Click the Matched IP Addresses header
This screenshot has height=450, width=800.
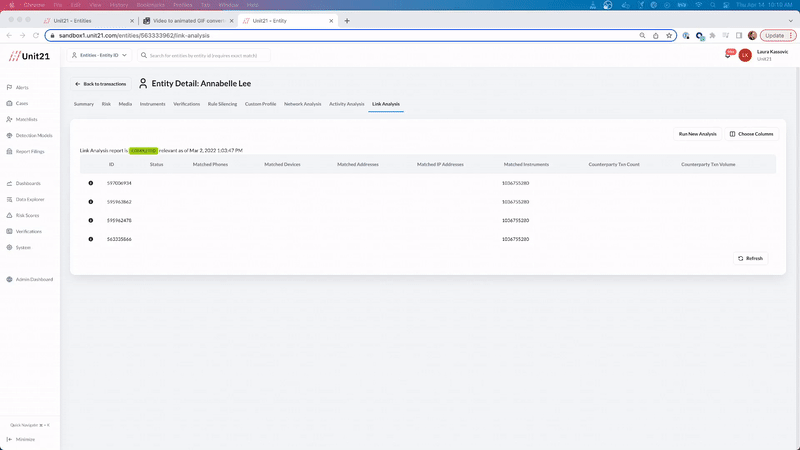440,164
